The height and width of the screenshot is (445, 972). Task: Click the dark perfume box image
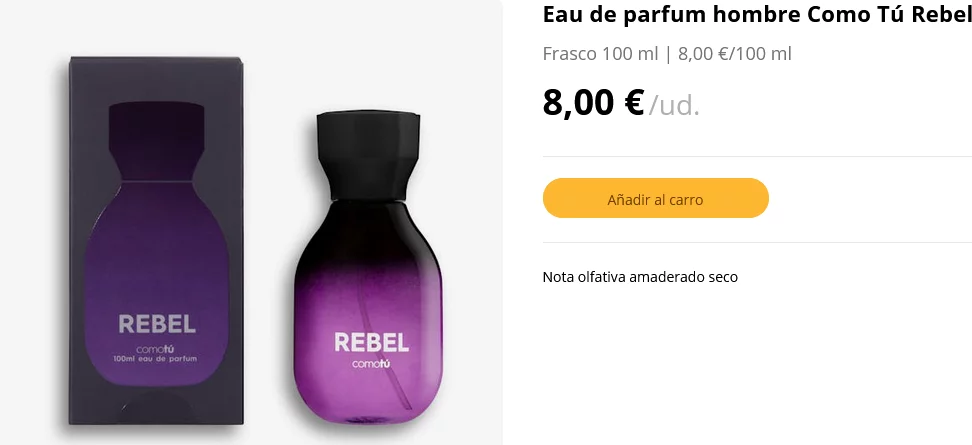click(156, 240)
